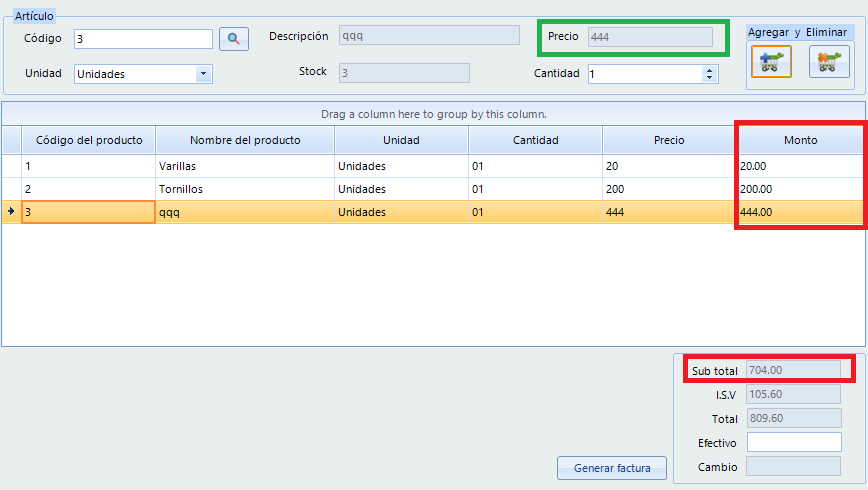The image size is (868, 490).
Task: Click the Precio column header in grid
Action: click(x=669, y=140)
